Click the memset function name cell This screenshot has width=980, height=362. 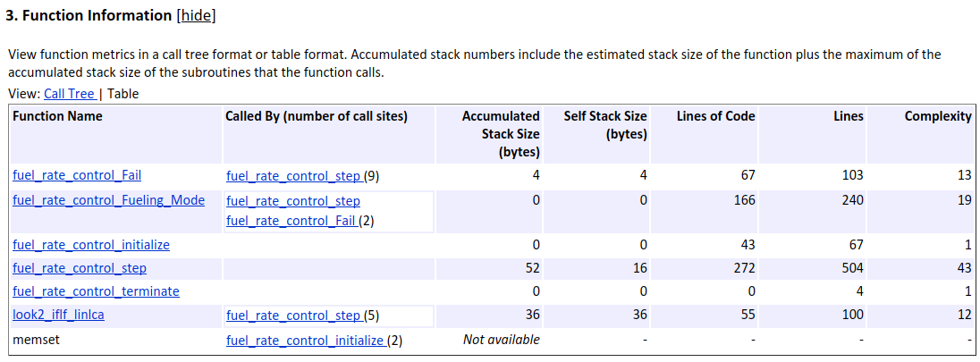tap(32, 340)
